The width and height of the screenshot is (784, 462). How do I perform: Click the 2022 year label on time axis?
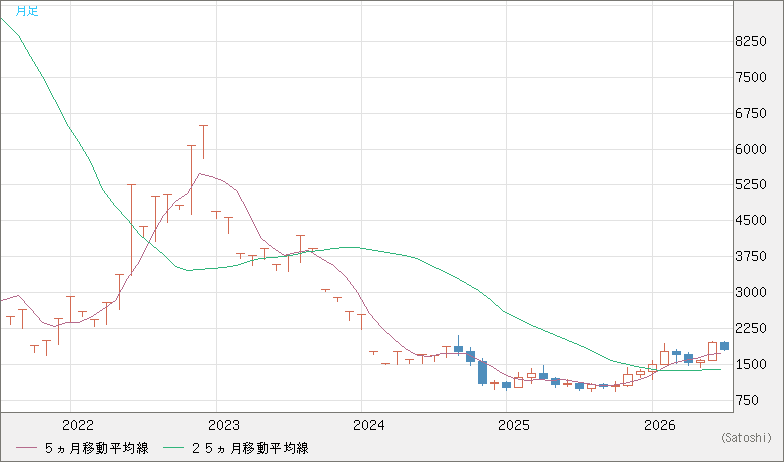[x=78, y=426]
